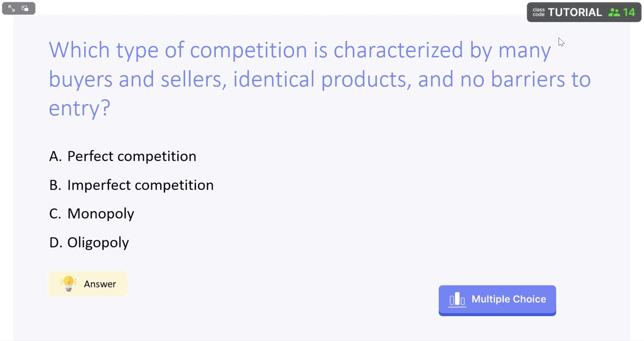Click the participant count 14
Viewport: 644px width, 341px height.
pyautogui.click(x=629, y=12)
